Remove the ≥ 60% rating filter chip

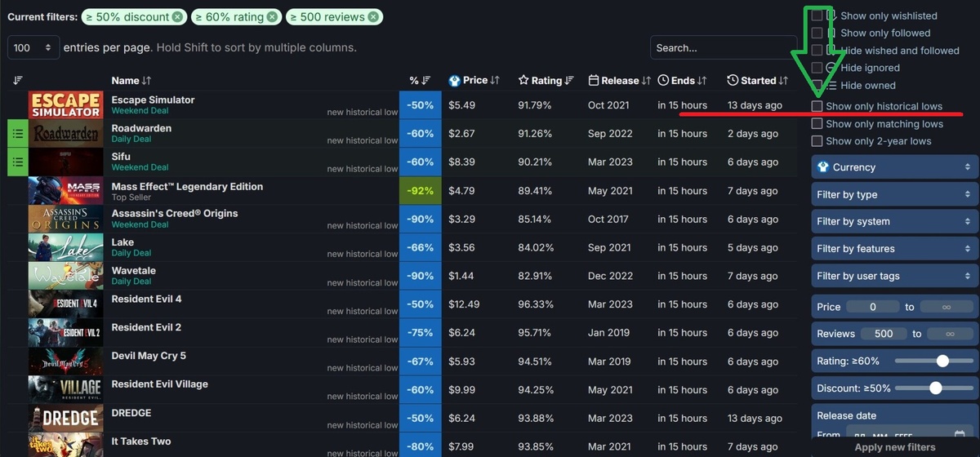tap(272, 16)
